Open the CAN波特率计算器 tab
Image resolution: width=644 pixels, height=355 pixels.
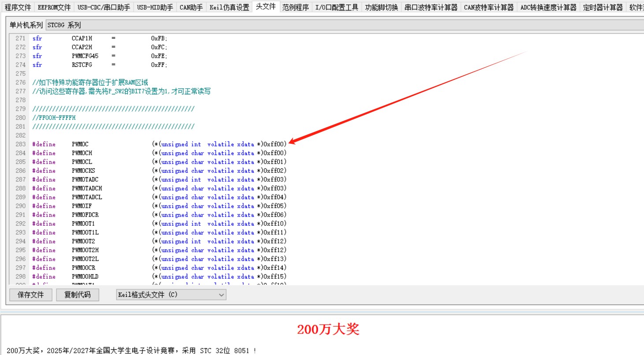[x=489, y=7]
